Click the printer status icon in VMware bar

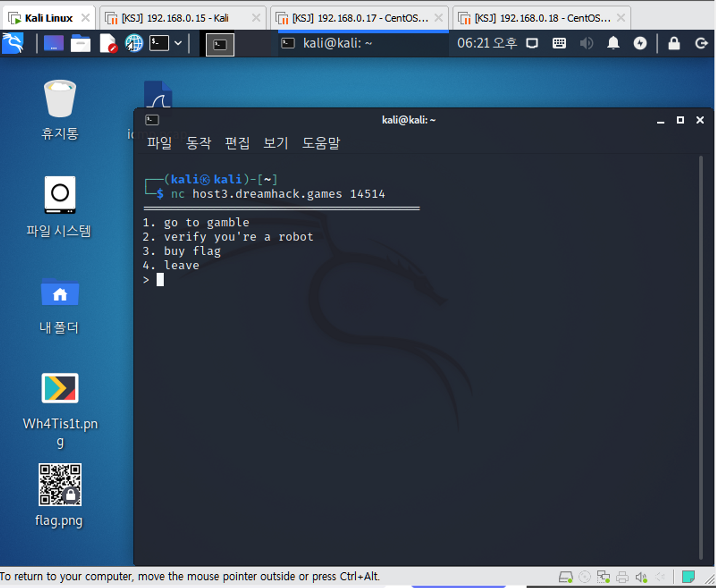pyautogui.click(x=622, y=577)
